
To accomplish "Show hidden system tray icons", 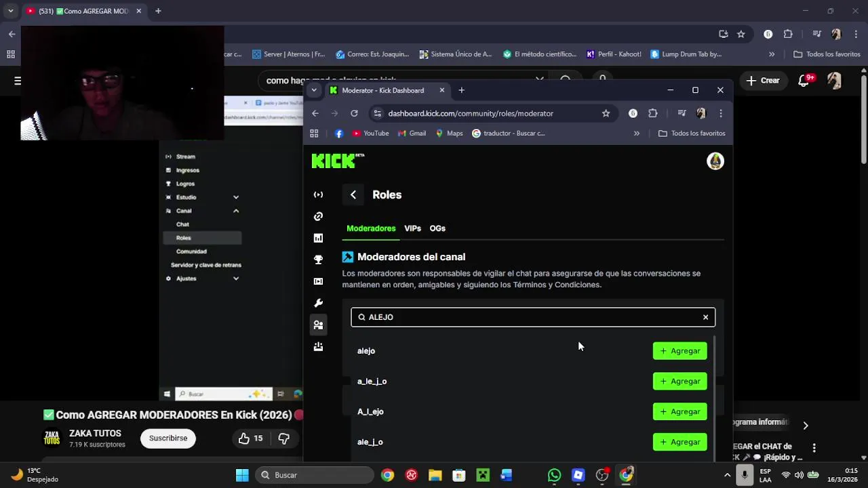I will tap(727, 475).
